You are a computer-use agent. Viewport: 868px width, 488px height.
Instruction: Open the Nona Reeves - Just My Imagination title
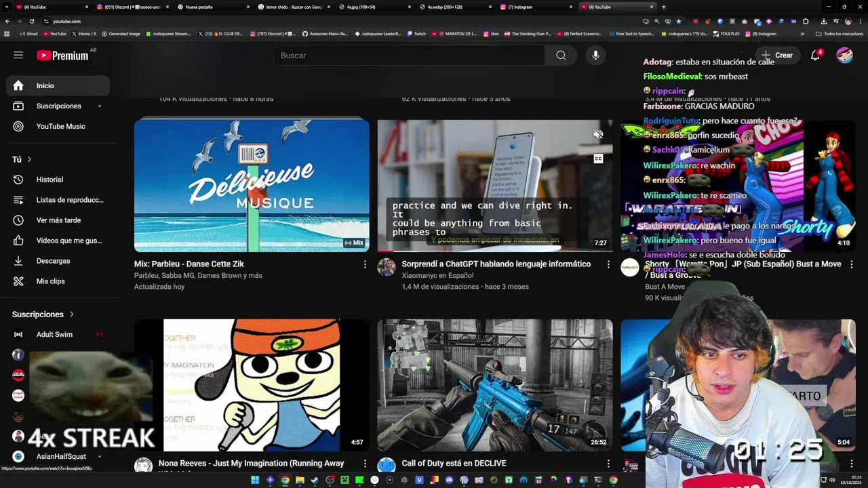[251, 464]
